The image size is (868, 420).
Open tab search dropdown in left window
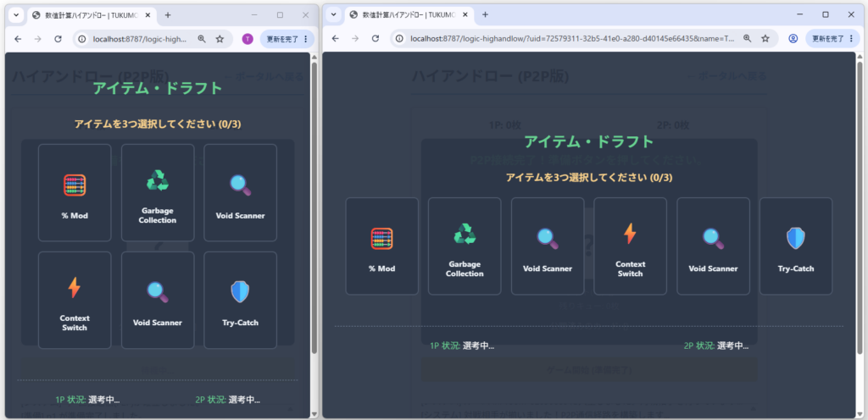tap(17, 15)
